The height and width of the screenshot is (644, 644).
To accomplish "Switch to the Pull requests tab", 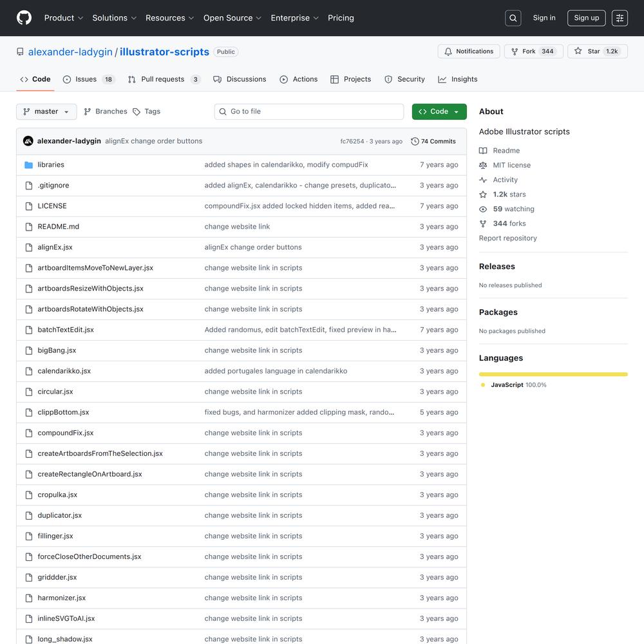I will click(x=164, y=79).
